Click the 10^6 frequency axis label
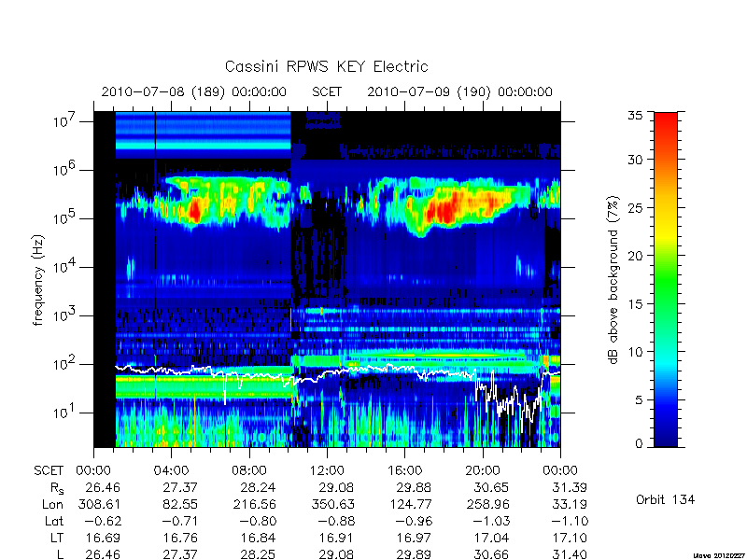This screenshot has height=560, width=747. coord(63,170)
